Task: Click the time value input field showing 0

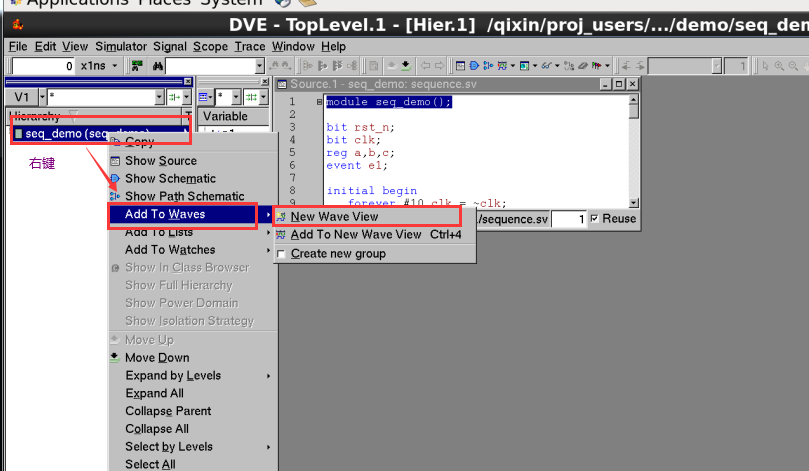Action: coord(43,66)
